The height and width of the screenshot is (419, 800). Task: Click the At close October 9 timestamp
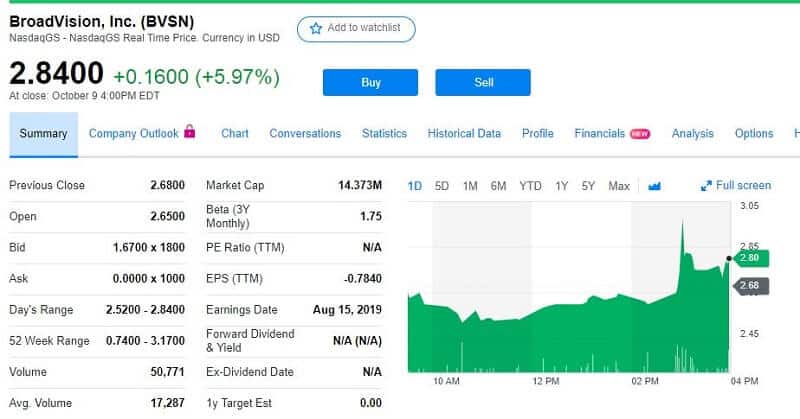pos(84,96)
